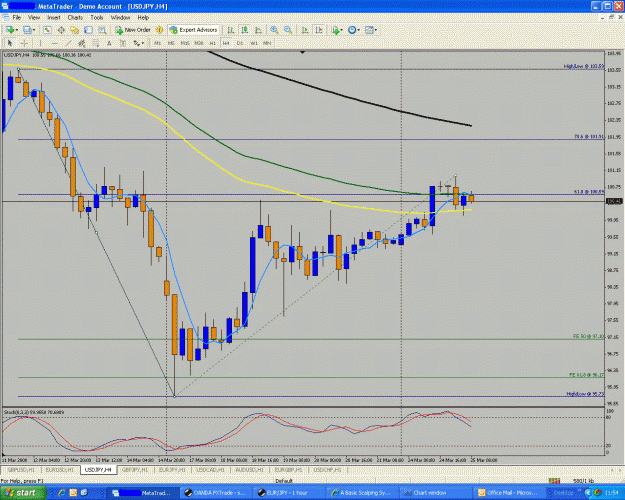Viewport: 625px width, 500px height.
Task: Click the Profiles toolbar icon
Action: coord(27,30)
